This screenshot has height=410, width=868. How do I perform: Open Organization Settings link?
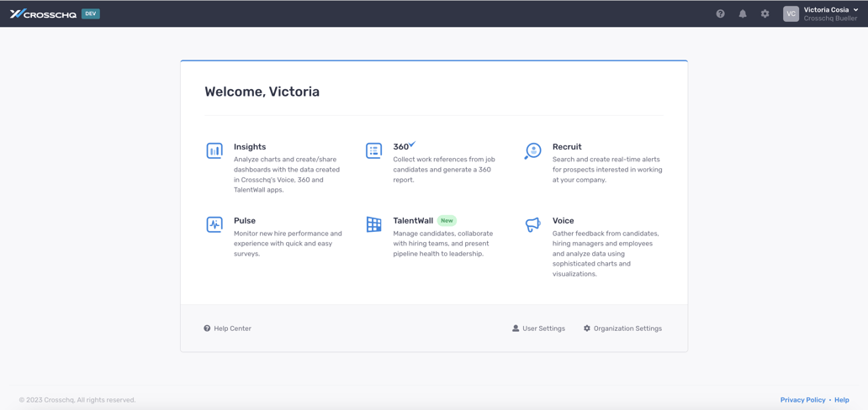tap(627, 329)
